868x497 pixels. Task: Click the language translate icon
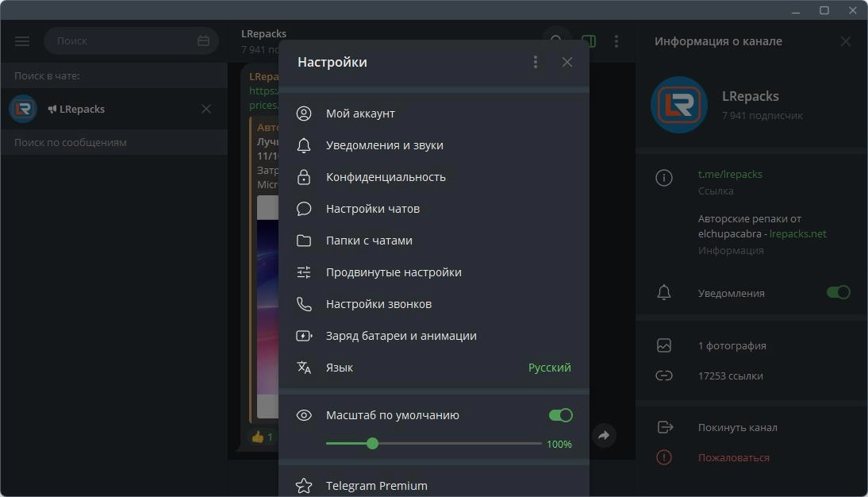click(x=304, y=368)
